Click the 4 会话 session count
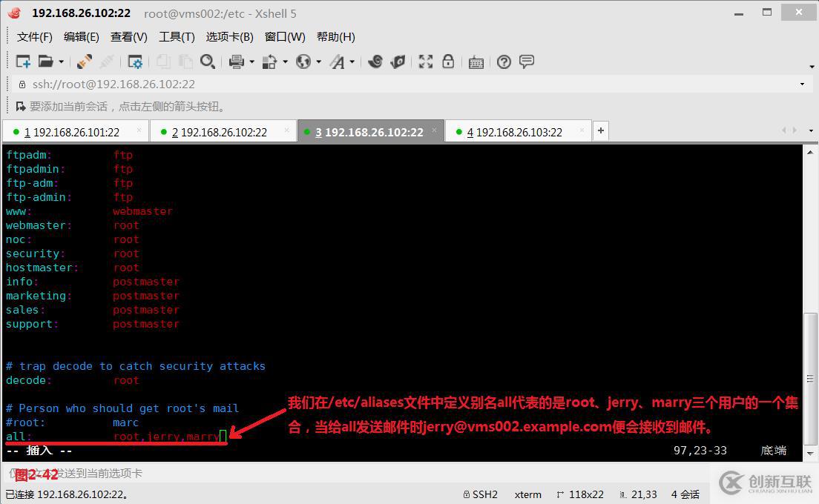 685,494
